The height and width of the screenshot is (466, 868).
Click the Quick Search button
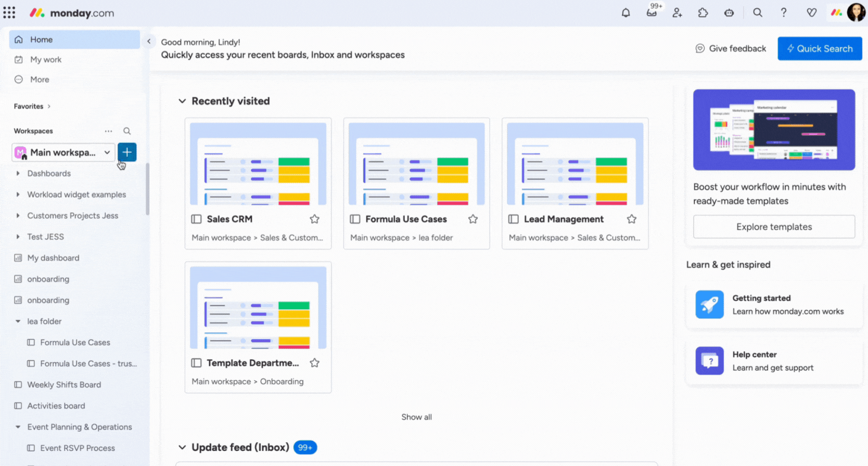pyautogui.click(x=820, y=48)
